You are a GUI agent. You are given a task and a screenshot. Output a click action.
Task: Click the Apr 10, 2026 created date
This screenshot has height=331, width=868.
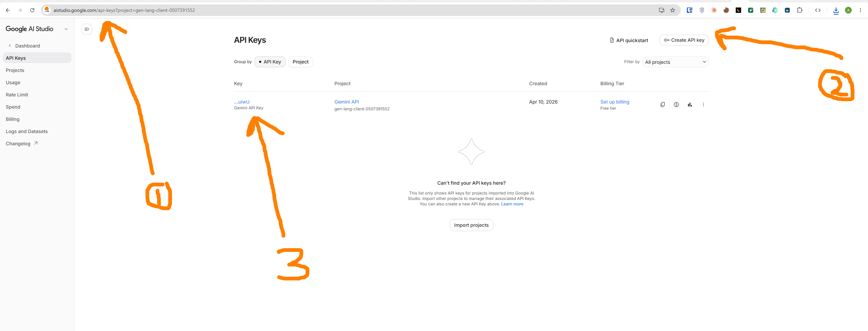pyautogui.click(x=543, y=102)
